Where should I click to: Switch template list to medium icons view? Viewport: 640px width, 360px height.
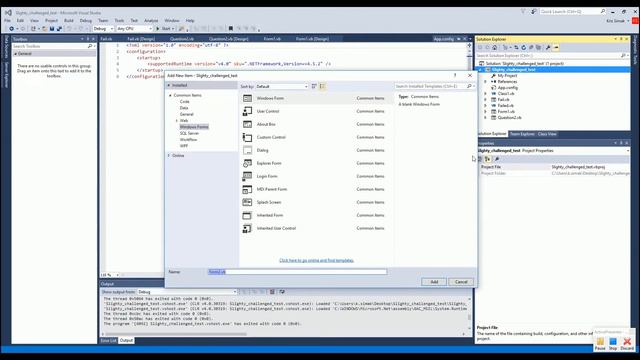coord(322,86)
